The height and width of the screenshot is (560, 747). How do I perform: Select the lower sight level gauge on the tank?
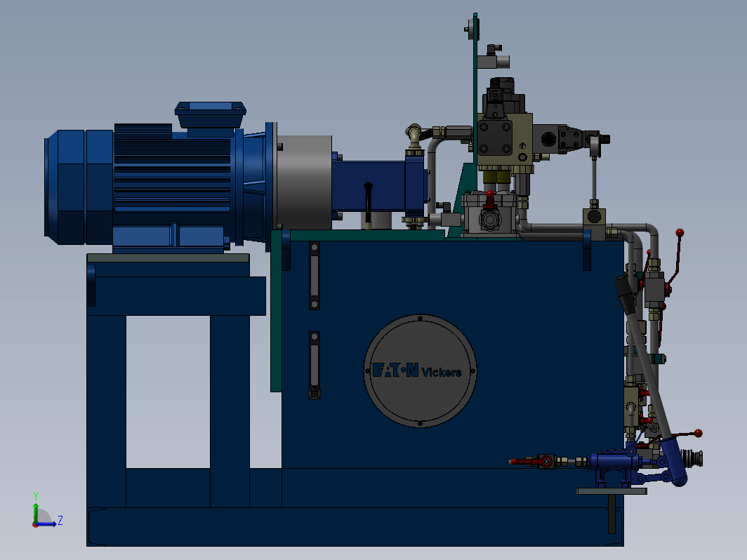coord(315,365)
